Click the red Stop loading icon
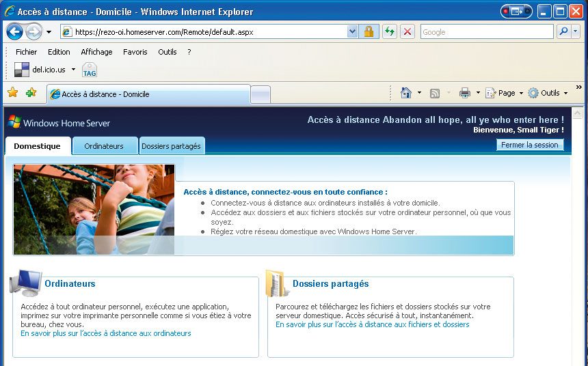 407,31
